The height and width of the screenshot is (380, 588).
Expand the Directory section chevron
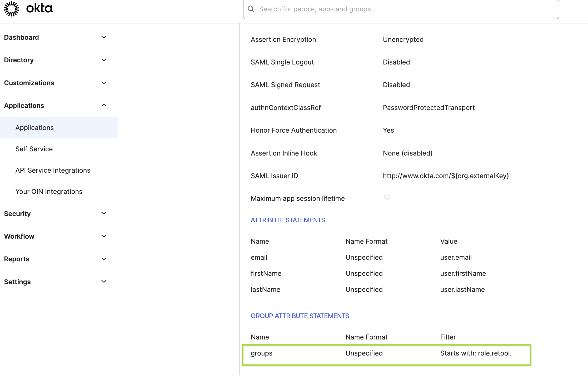click(x=104, y=60)
